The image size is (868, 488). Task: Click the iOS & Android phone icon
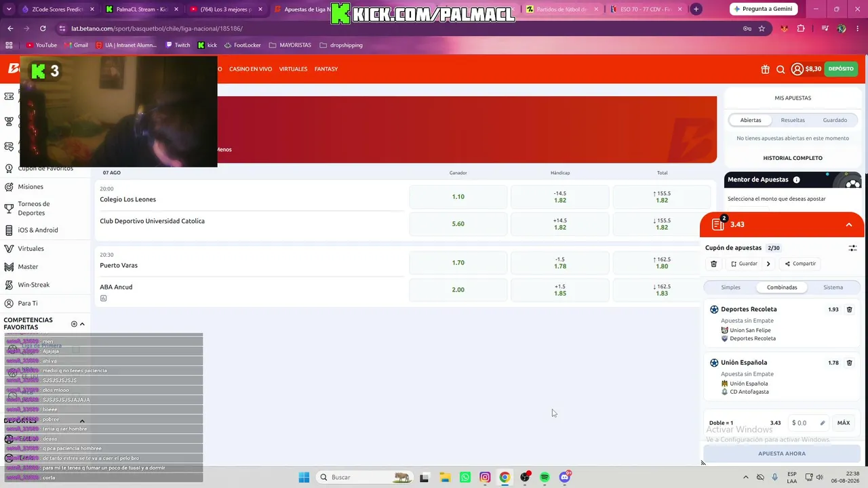click(x=9, y=230)
